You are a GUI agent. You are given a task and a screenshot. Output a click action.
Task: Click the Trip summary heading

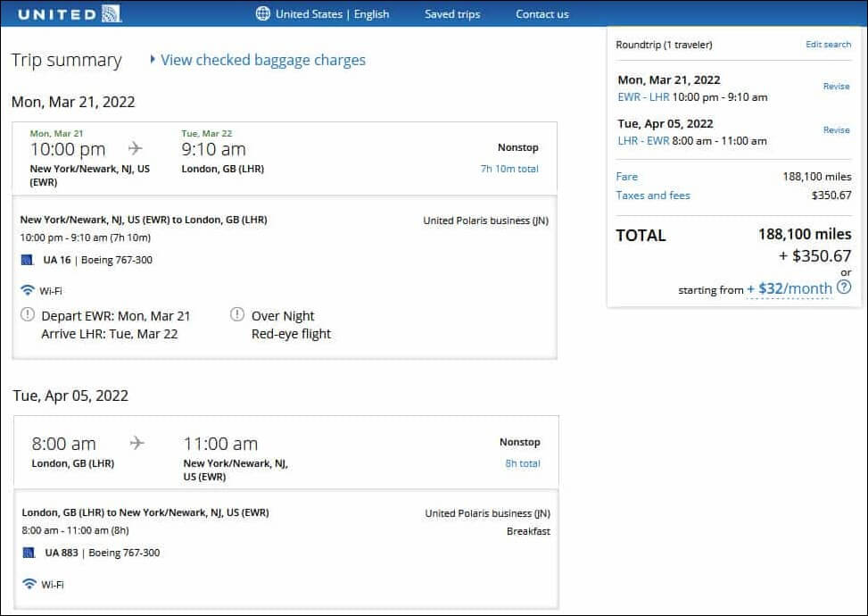66,60
